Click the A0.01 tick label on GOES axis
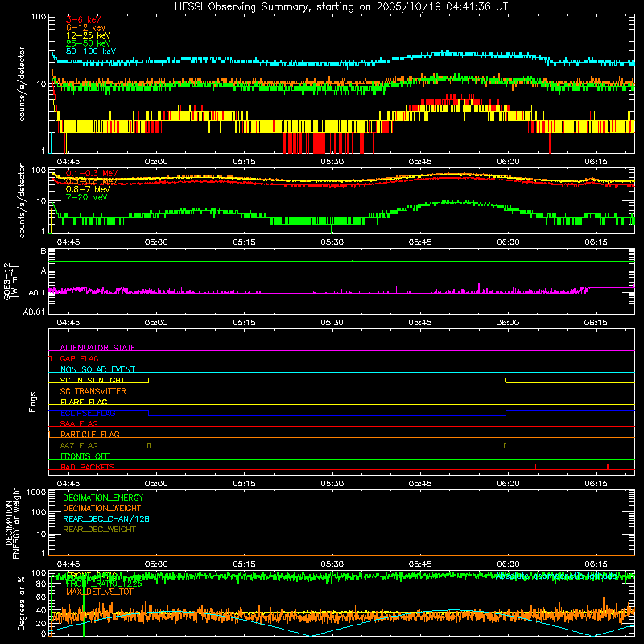Image resolution: width=644 pixels, height=644 pixels. coord(34,312)
